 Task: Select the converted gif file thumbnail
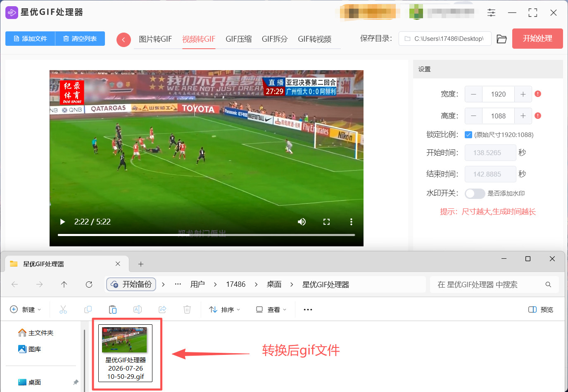coord(126,353)
